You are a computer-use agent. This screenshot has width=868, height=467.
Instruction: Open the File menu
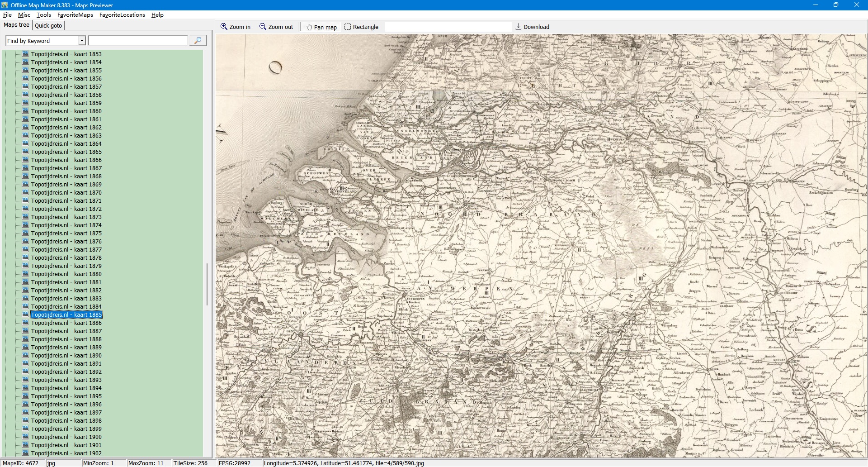[7, 15]
